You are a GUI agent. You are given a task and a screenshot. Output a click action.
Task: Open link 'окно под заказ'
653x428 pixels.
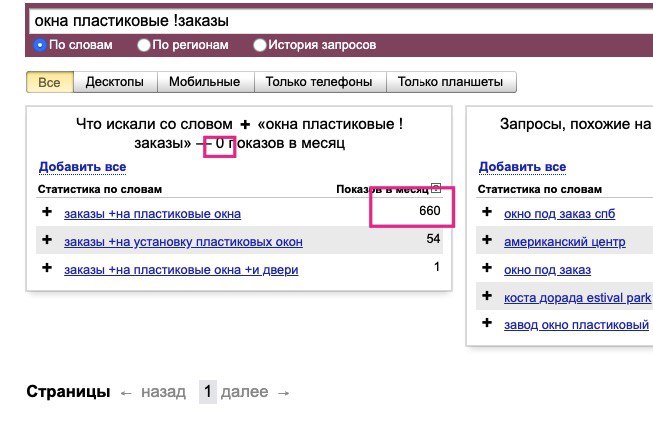pyautogui.click(x=547, y=269)
